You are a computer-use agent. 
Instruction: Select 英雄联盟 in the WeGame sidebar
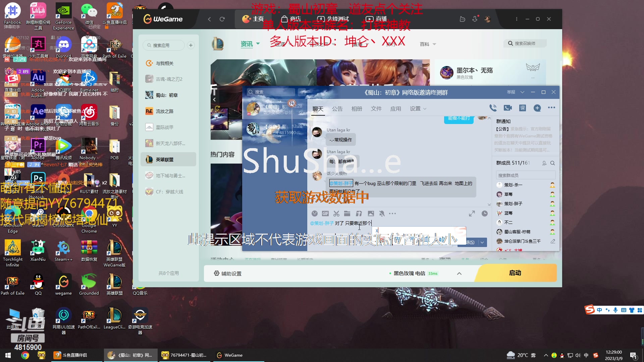click(x=168, y=160)
